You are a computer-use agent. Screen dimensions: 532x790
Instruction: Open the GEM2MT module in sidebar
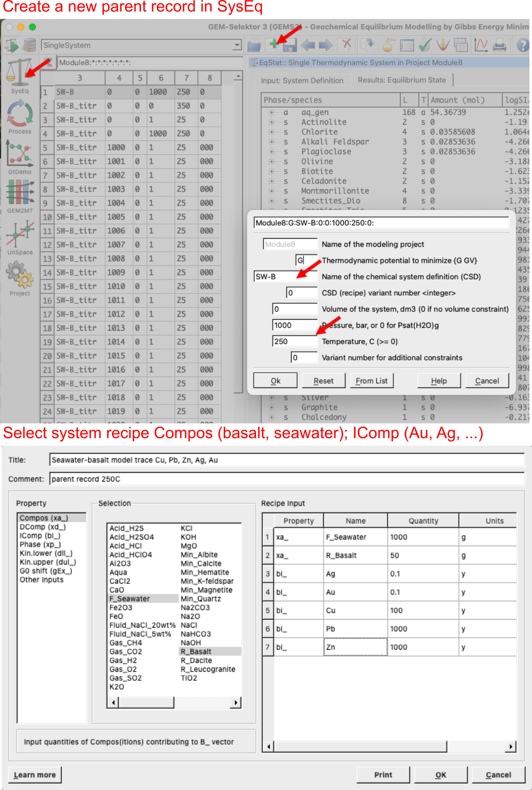[x=19, y=196]
